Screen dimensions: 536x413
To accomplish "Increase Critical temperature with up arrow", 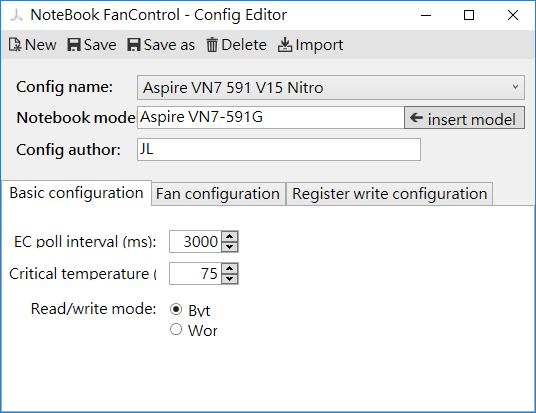I will 230,268.
